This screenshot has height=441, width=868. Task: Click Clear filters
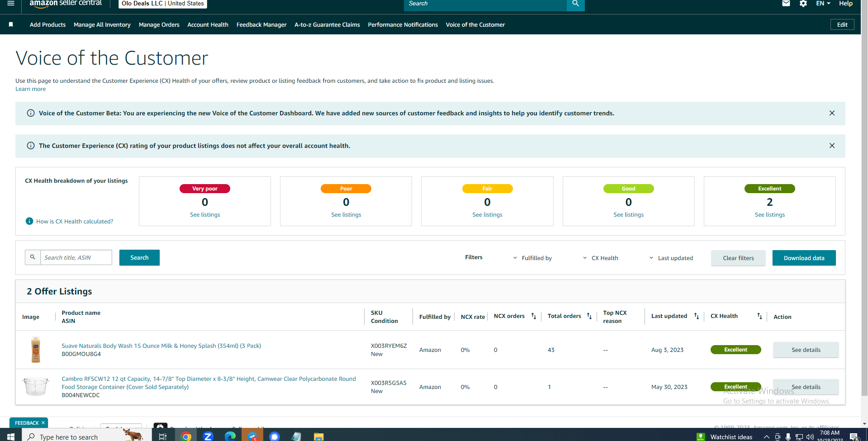(x=738, y=258)
